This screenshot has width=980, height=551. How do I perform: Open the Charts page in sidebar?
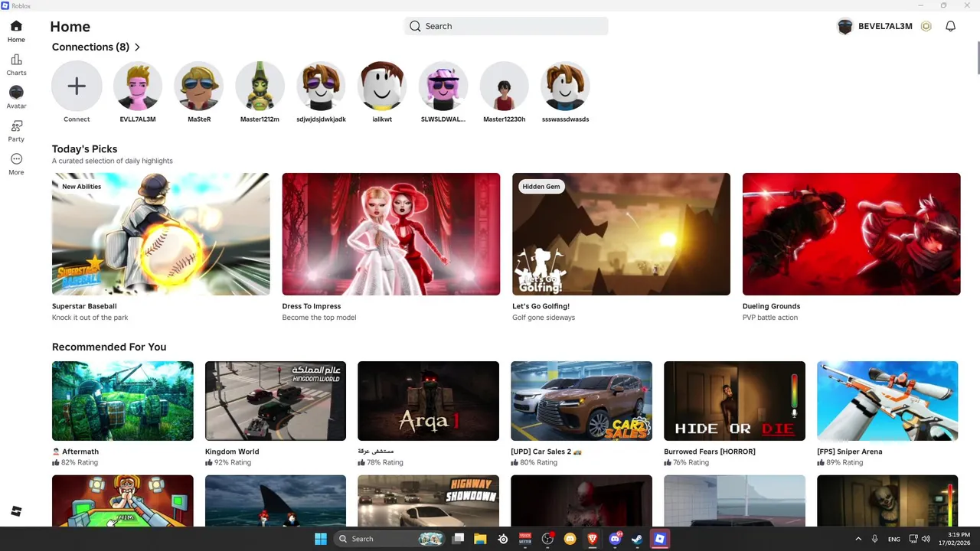click(16, 65)
